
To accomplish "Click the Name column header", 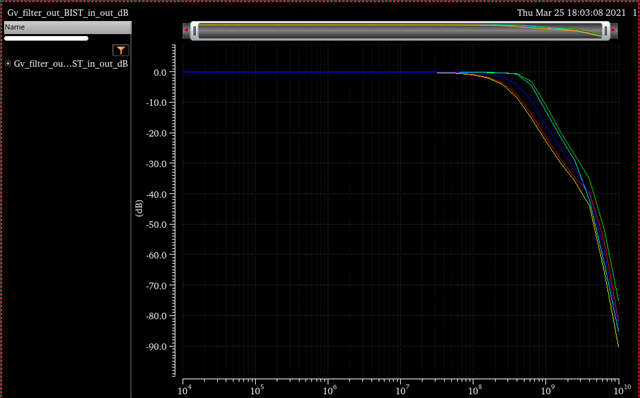I will (x=67, y=27).
